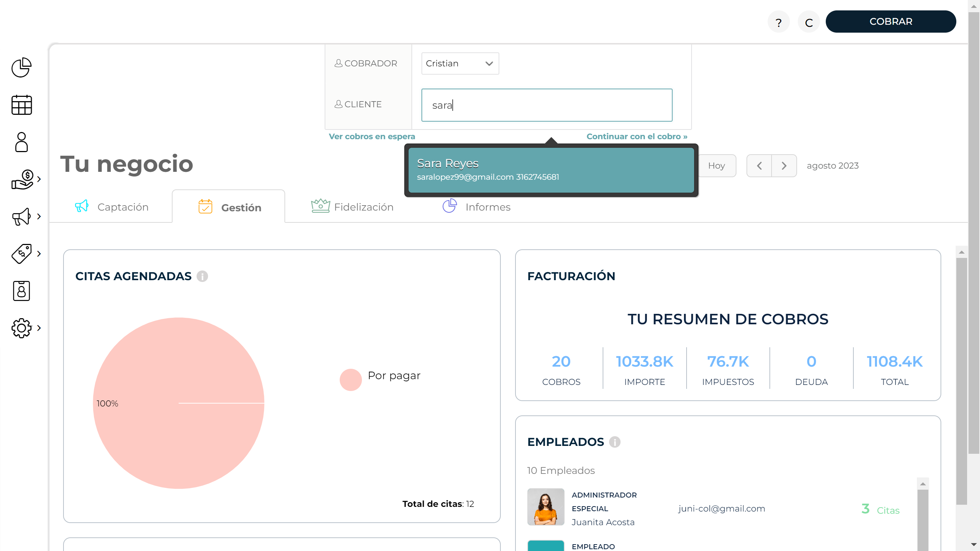
Task: Click scroll up arrow of employees list
Action: tap(923, 484)
